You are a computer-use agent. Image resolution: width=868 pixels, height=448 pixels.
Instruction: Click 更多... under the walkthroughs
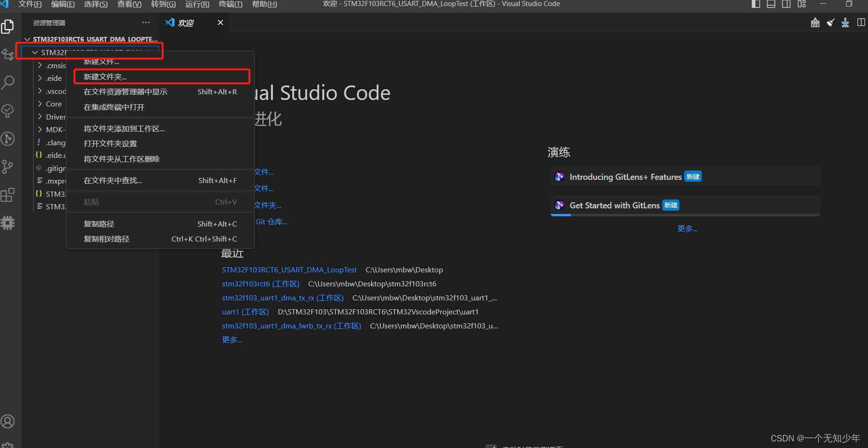click(x=687, y=228)
